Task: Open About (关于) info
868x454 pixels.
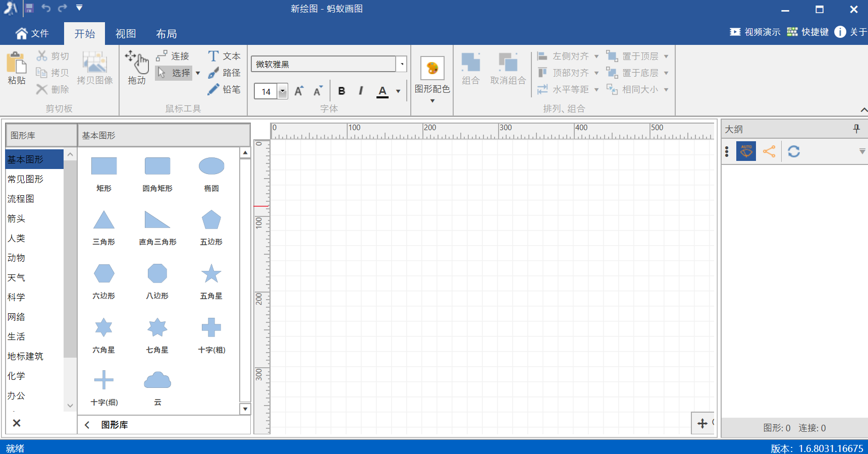Action: 850,32
